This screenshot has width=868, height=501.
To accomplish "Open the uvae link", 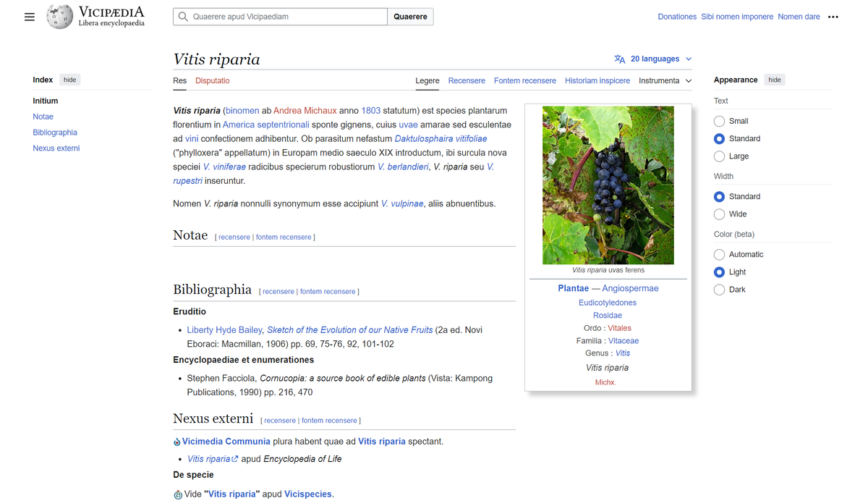I will click(x=409, y=125).
